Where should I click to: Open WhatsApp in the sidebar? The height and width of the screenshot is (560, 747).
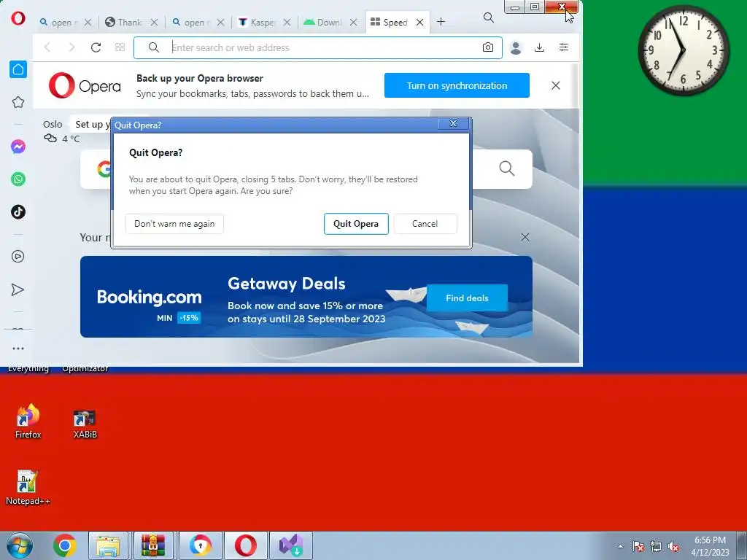point(18,179)
